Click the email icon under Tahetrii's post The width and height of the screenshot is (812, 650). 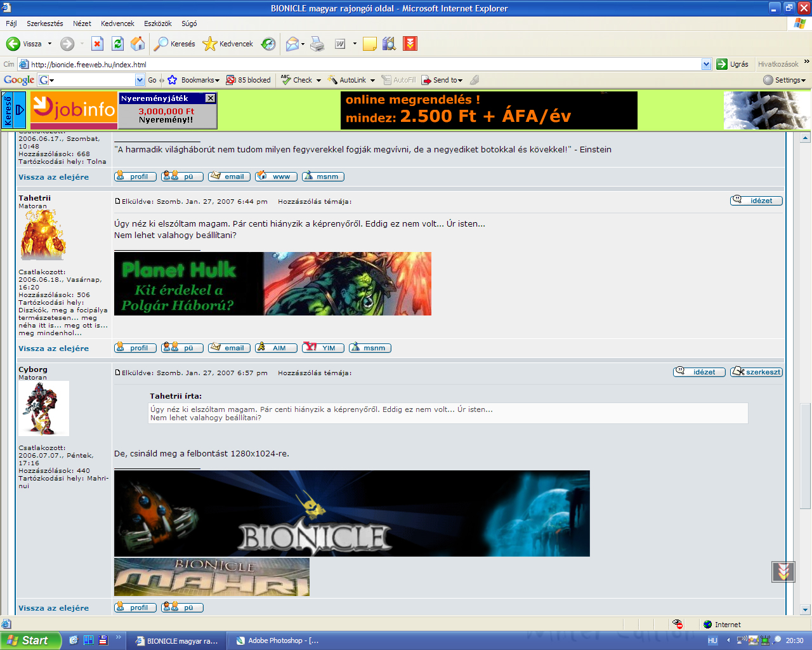(x=228, y=347)
